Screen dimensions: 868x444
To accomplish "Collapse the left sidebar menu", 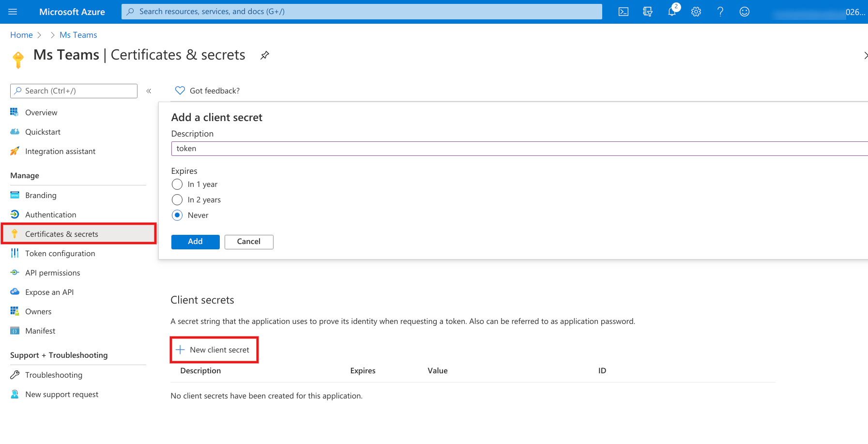I will tap(149, 91).
